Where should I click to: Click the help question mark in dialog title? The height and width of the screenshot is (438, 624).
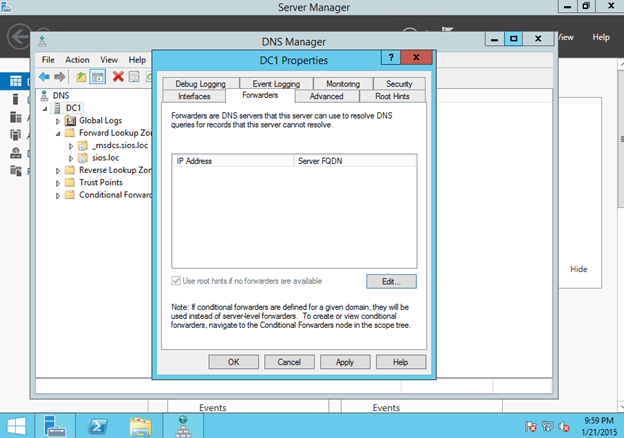[391, 60]
